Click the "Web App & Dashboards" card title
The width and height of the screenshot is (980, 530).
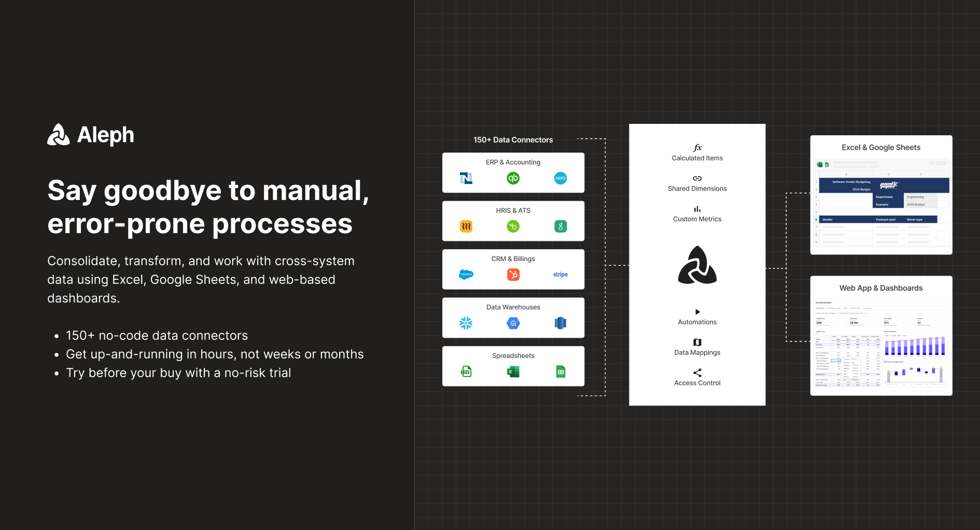point(881,288)
